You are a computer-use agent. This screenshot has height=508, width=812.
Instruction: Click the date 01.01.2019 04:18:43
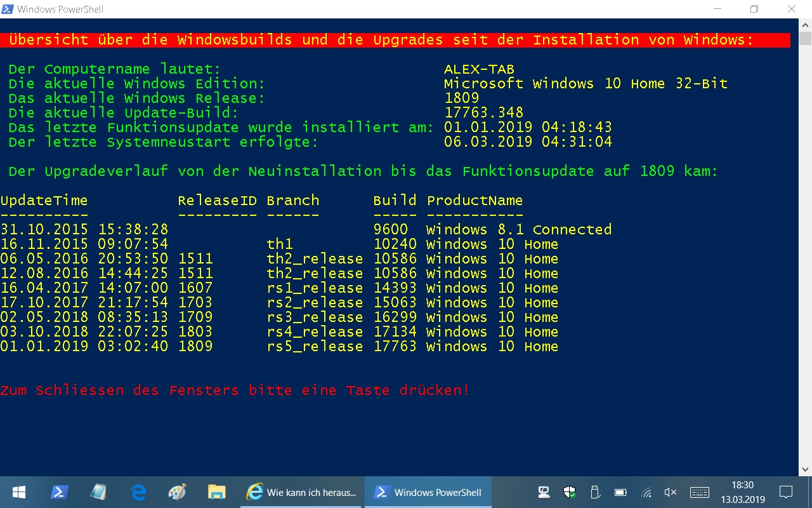click(x=528, y=127)
